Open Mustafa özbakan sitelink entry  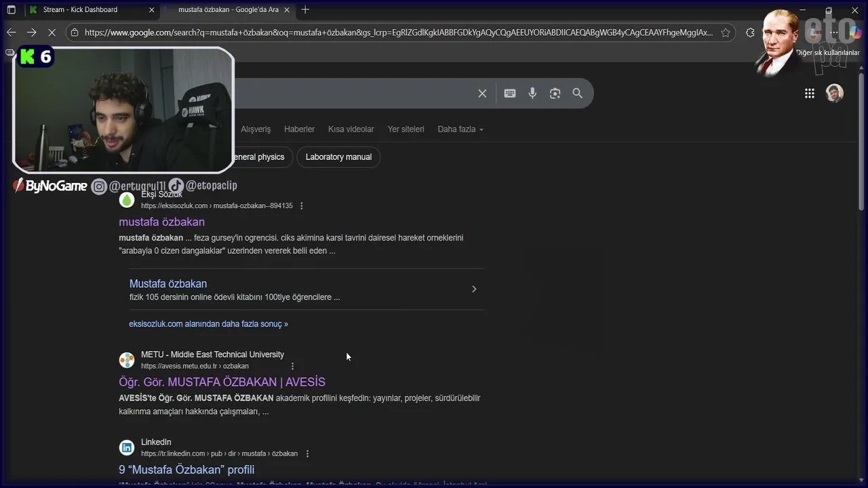pos(168,284)
